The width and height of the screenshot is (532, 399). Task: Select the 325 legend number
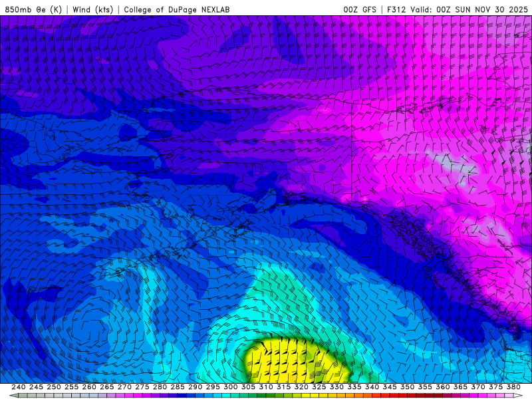pos(319,387)
